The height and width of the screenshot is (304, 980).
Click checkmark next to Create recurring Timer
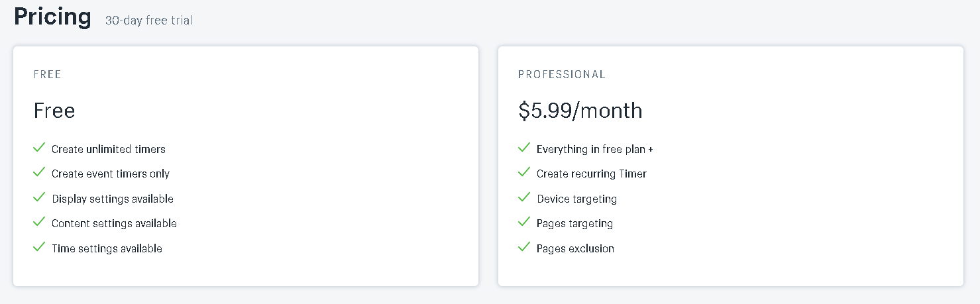pos(524,172)
